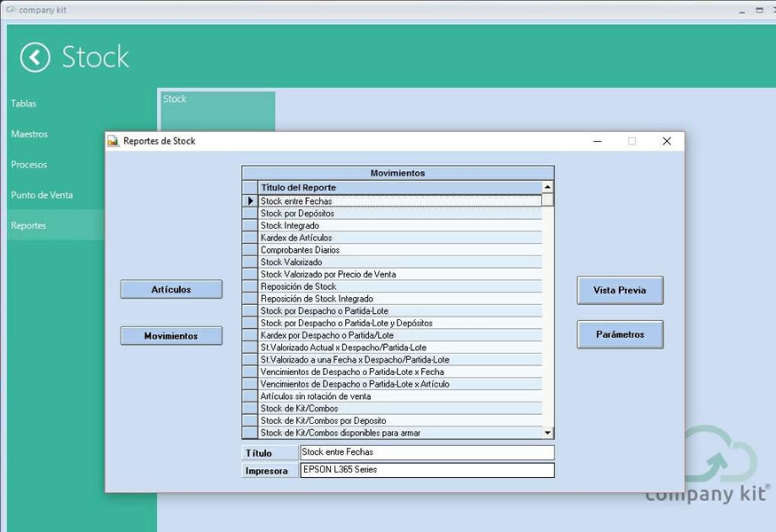Click the Título input field
The height and width of the screenshot is (532, 776).
click(x=427, y=452)
